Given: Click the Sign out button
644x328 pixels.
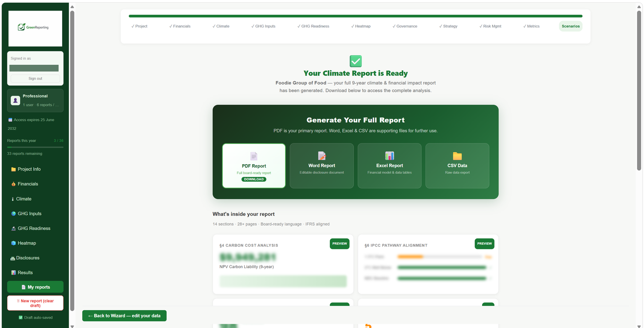Looking at the screenshot, I should click(x=35, y=79).
